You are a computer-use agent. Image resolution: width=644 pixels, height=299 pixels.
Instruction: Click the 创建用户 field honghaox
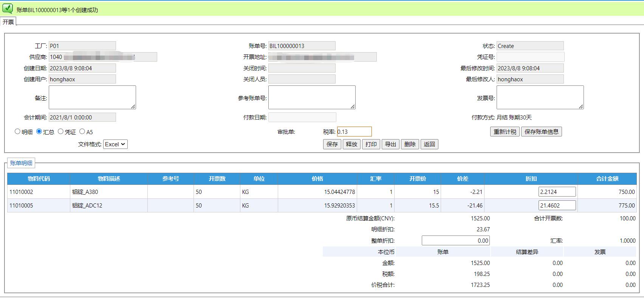click(82, 79)
